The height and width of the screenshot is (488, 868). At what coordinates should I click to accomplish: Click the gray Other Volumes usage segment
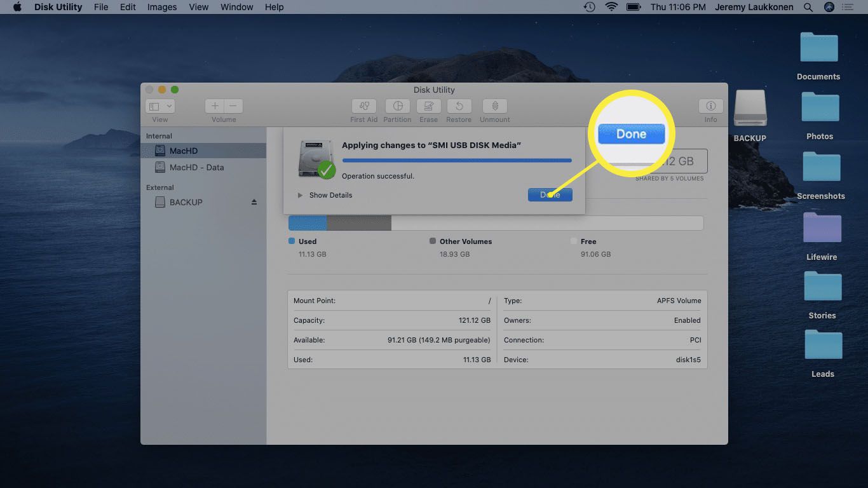point(359,223)
